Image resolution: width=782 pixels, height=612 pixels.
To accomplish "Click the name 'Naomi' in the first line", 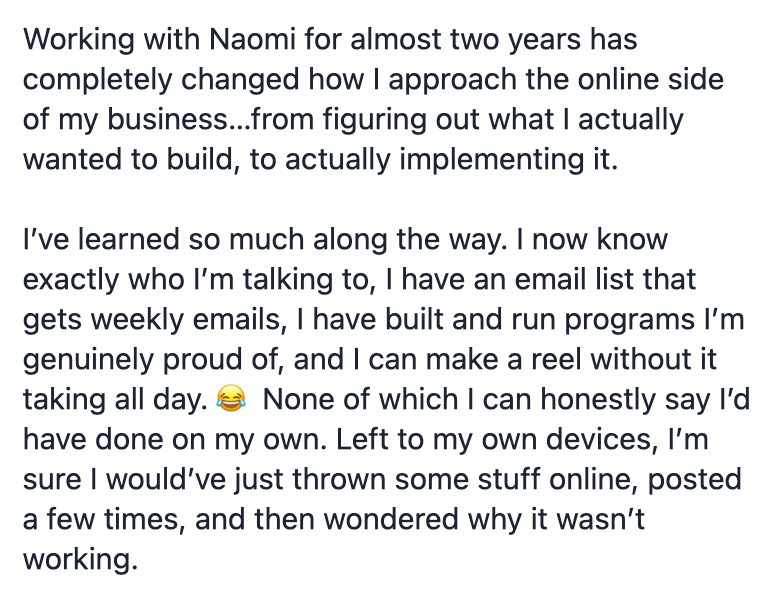I will pos(252,39).
